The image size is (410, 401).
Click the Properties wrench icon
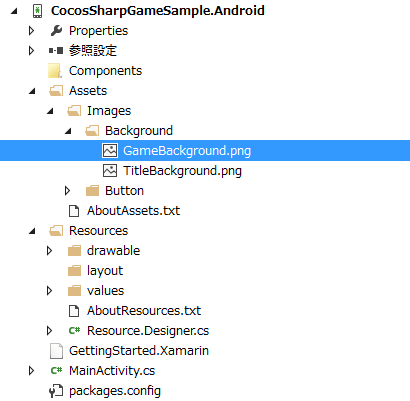point(56,31)
